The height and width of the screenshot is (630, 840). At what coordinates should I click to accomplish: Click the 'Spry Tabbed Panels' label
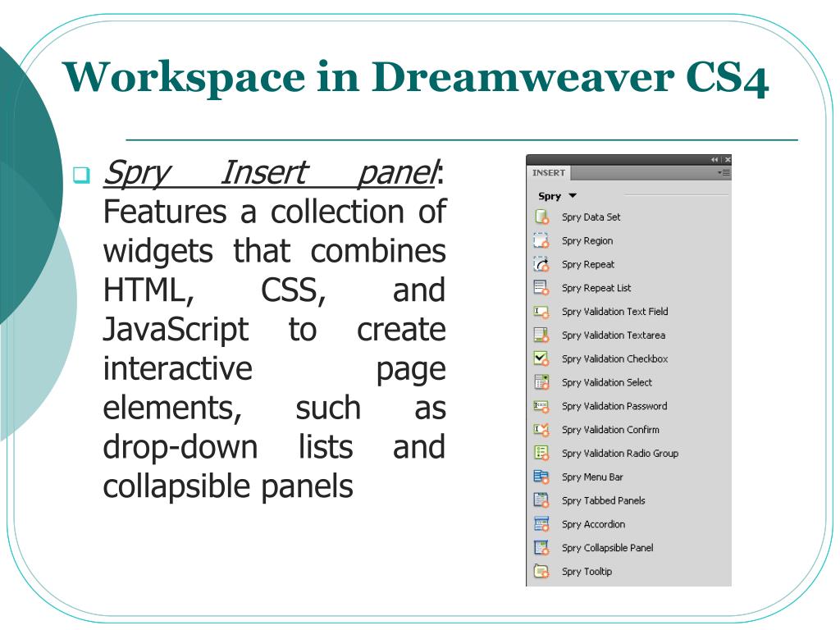click(x=603, y=500)
